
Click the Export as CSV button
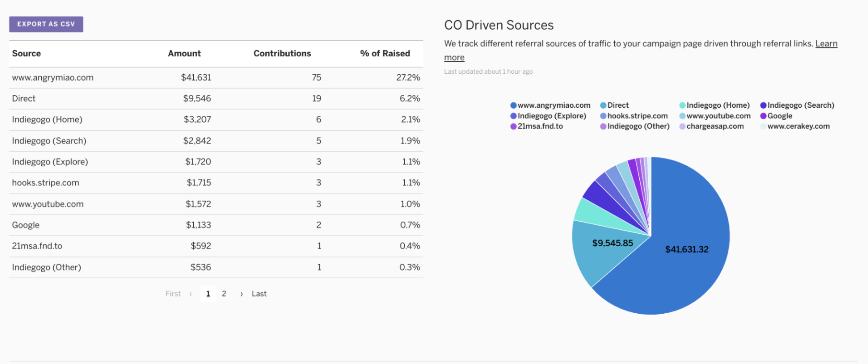[x=46, y=24]
